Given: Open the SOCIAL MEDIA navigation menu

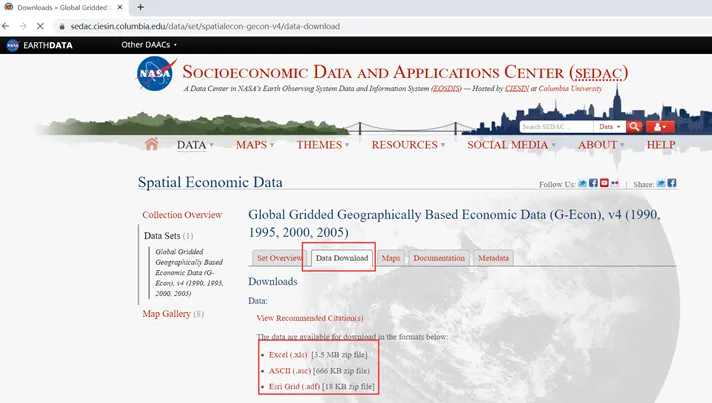Looking at the screenshot, I should point(511,145).
